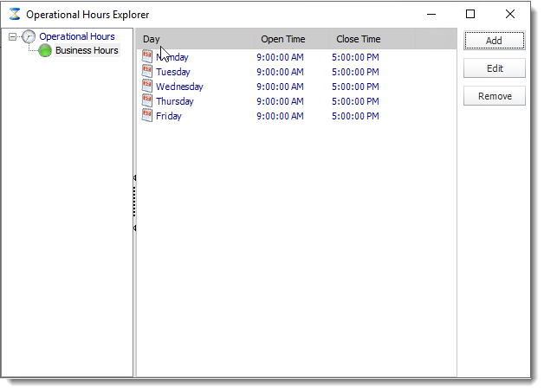Viewport: 544px width, 392px height.
Task: Click the calendar icon beside Friday
Action: [x=147, y=116]
